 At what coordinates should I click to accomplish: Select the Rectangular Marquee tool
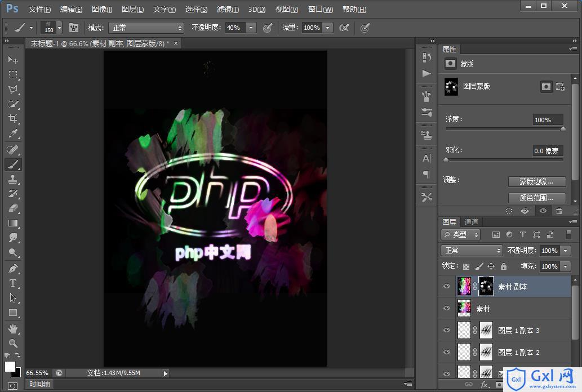pyautogui.click(x=13, y=74)
